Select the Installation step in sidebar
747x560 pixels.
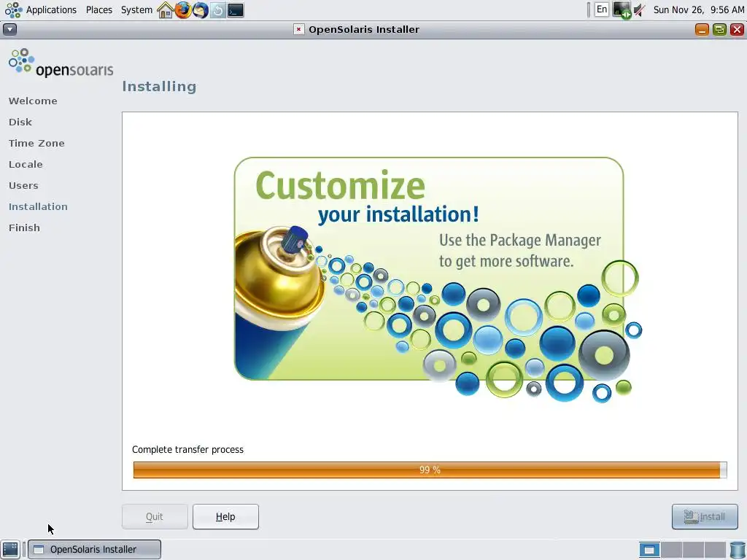[x=38, y=206]
